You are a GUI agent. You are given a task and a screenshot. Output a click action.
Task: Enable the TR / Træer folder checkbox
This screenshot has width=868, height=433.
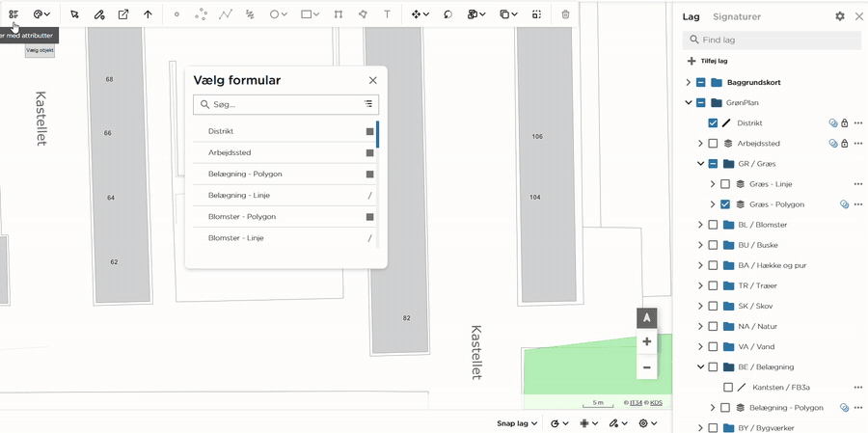coord(713,285)
